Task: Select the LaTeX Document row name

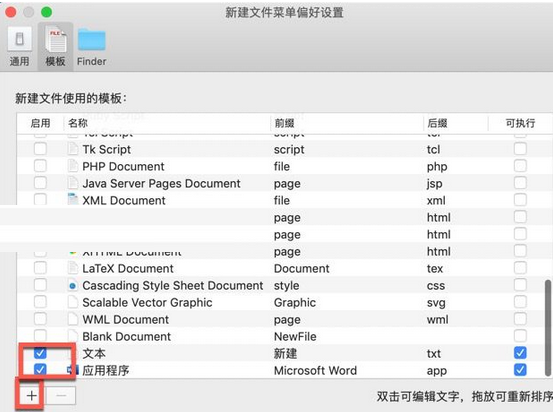Action: [128, 268]
